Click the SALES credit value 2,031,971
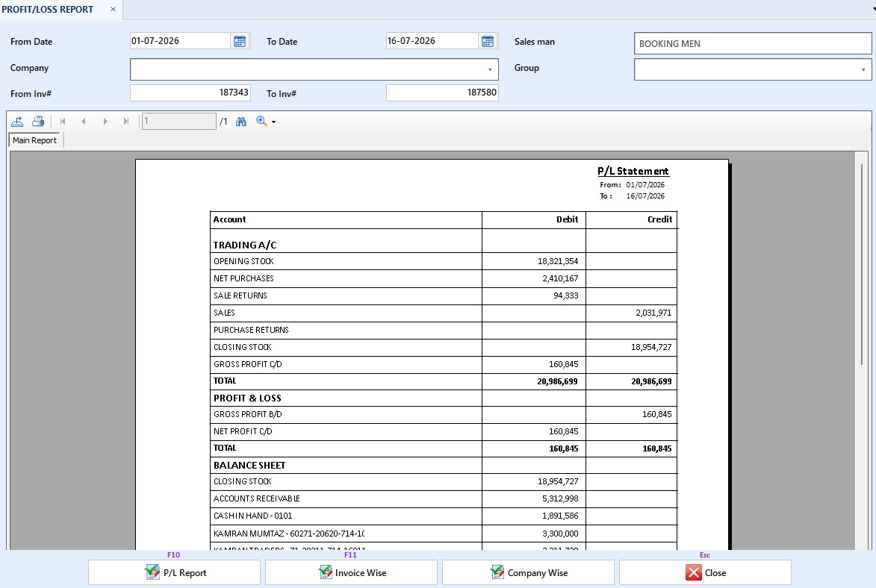This screenshot has width=876, height=588. click(x=653, y=313)
